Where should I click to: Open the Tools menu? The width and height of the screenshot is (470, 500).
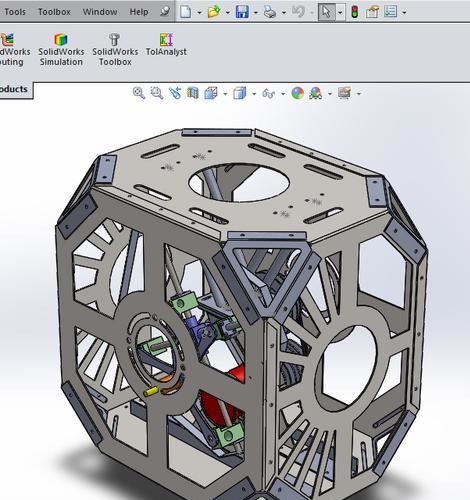(x=15, y=12)
